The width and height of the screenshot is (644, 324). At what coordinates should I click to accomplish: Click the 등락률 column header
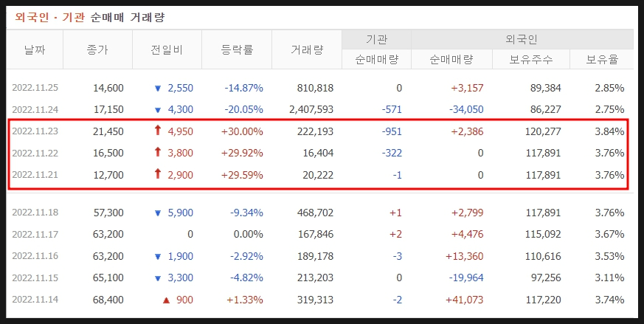pos(237,49)
